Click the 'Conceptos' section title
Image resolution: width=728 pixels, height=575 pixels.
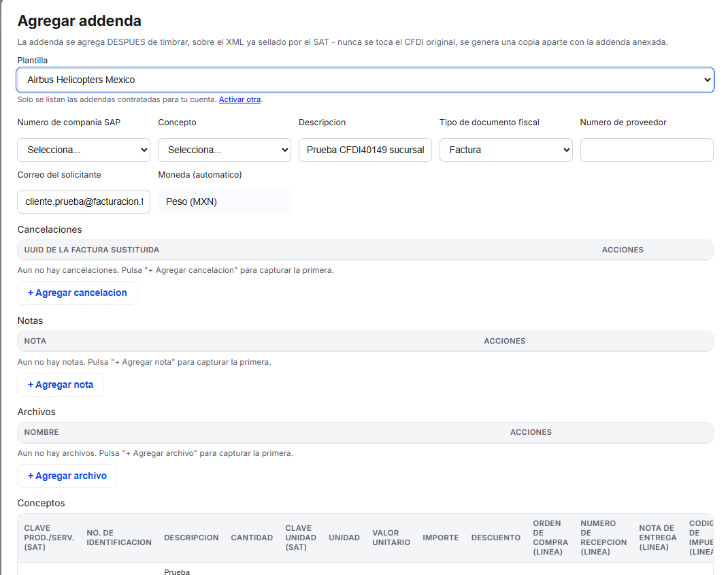click(41, 504)
